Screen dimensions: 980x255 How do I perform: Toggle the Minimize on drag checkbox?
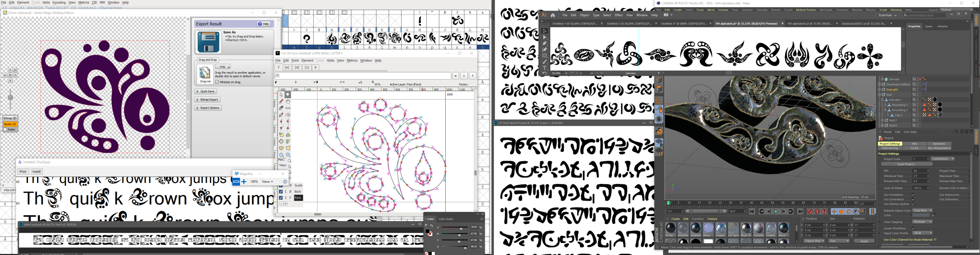(217, 82)
